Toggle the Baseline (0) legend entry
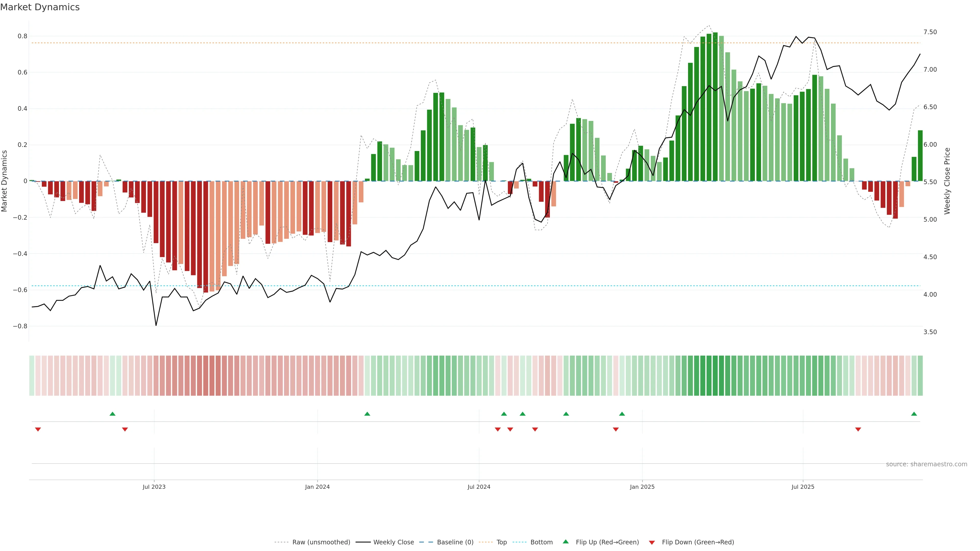The width and height of the screenshot is (980, 551). pos(455,542)
